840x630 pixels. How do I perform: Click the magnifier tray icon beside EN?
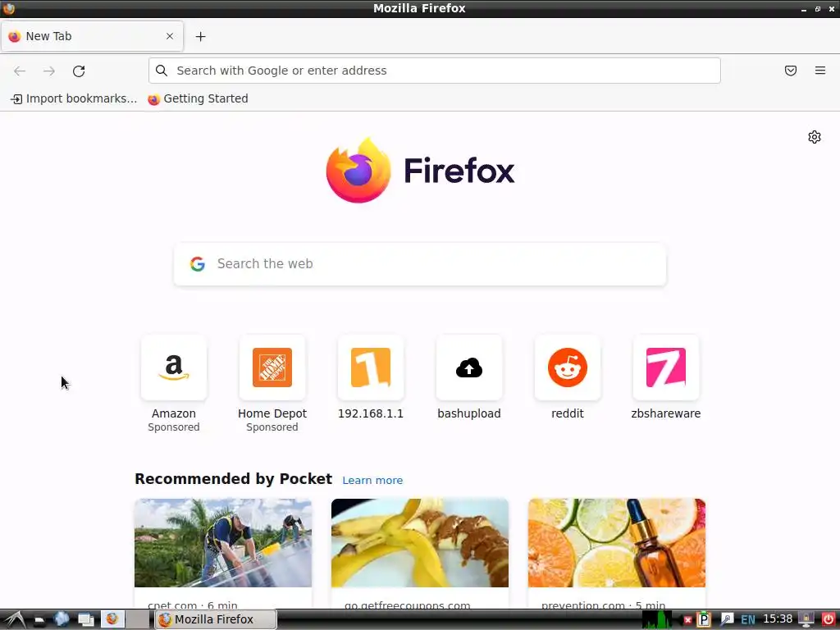tap(727, 619)
